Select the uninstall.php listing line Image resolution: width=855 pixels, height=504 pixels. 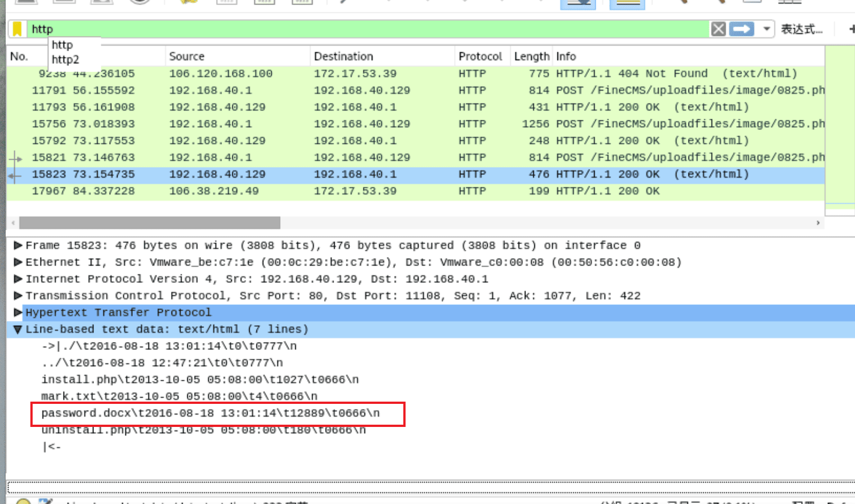click(x=203, y=430)
